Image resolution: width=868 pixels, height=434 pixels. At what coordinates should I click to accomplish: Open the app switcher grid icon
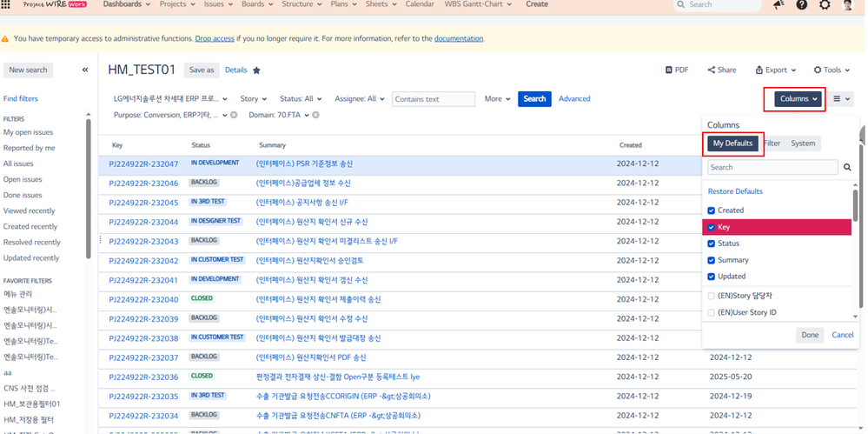point(6,4)
